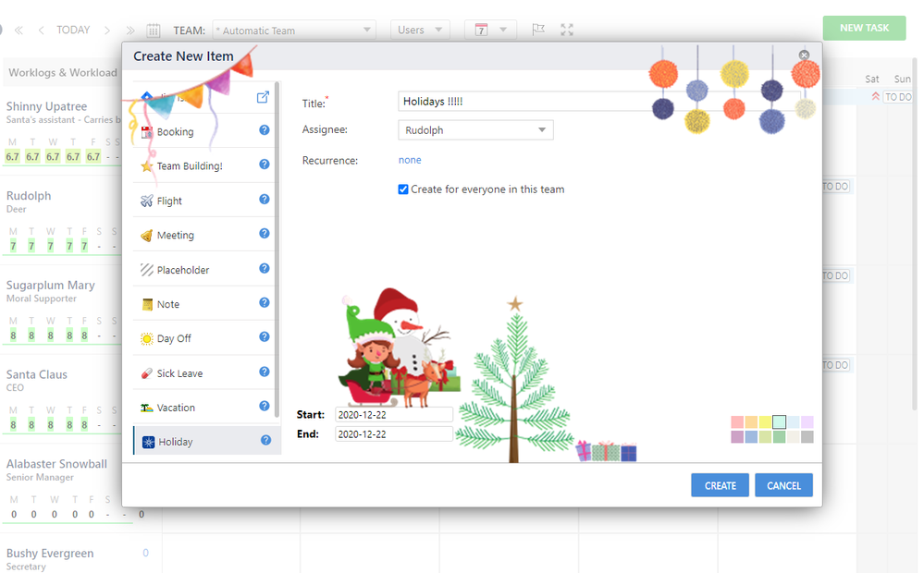Open help for Meeting item type
The image size is (924, 573).
(265, 233)
